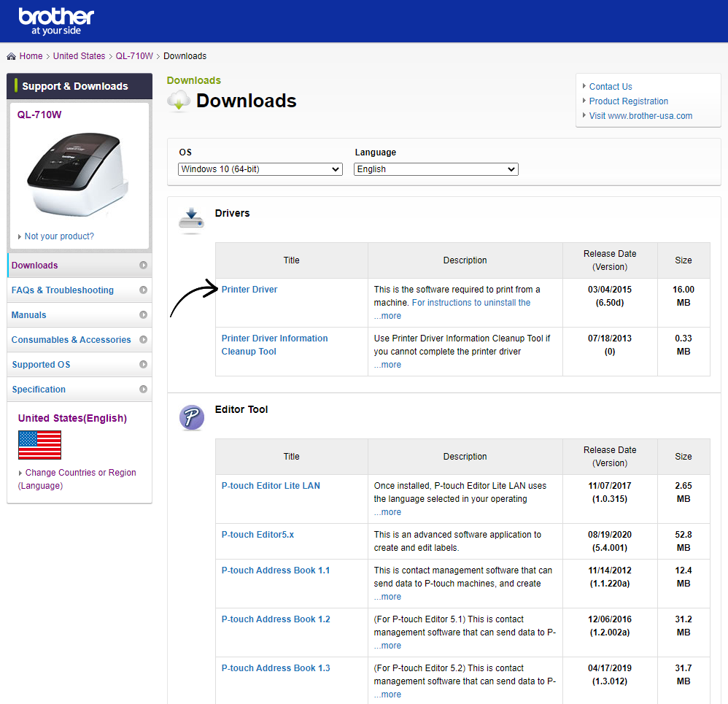Click the Drivers section download icon
Screen dimensions: 728x704
pos(191,220)
